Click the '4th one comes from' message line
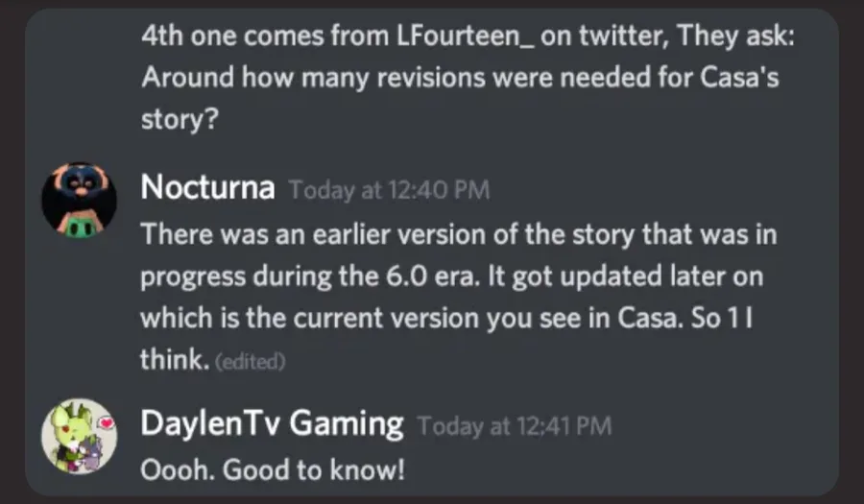The width and height of the screenshot is (864, 504). click(x=468, y=36)
